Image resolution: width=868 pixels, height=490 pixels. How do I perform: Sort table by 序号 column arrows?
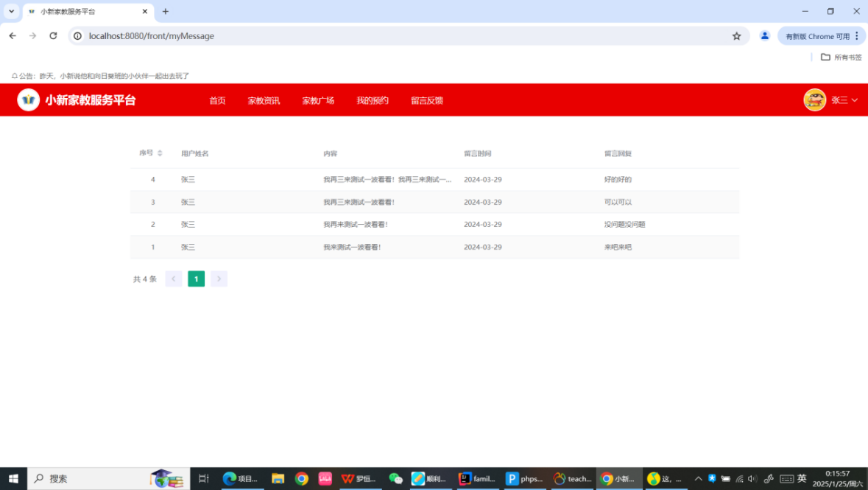[x=160, y=153]
